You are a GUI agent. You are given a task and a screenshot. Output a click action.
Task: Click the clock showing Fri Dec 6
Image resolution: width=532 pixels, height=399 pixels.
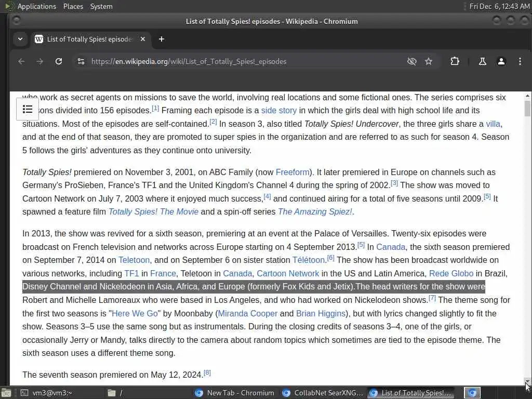click(499, 6)
